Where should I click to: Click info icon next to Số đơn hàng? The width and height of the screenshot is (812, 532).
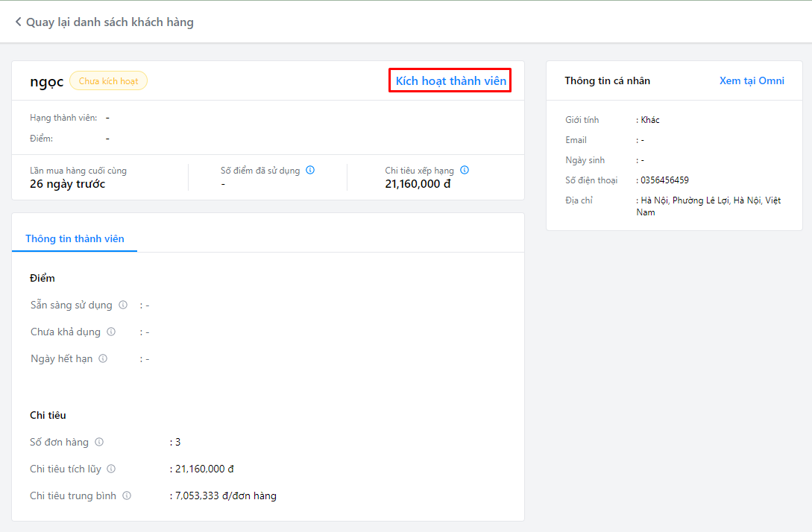(99, 442)
